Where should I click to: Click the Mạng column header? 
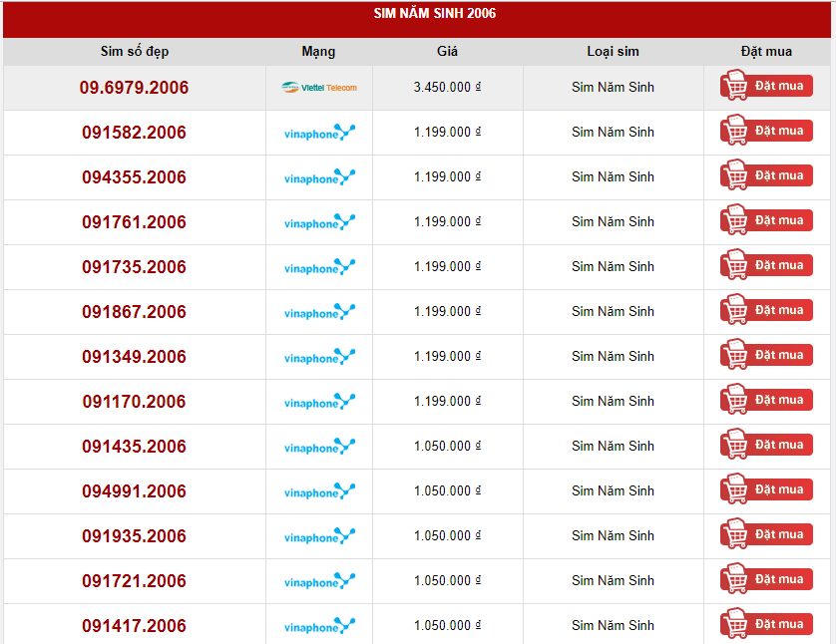click(318, 52)
